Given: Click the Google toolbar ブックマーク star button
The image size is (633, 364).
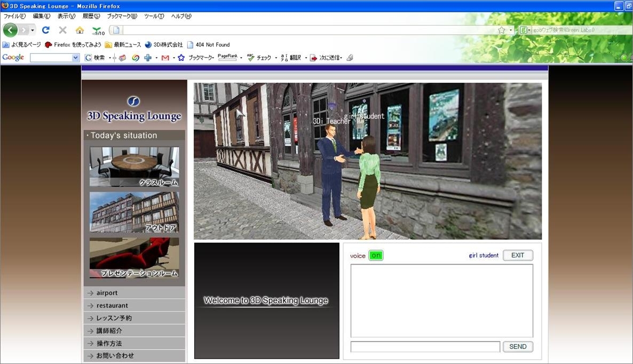Looking at the screenshot, I should click(x=195, y=58).
